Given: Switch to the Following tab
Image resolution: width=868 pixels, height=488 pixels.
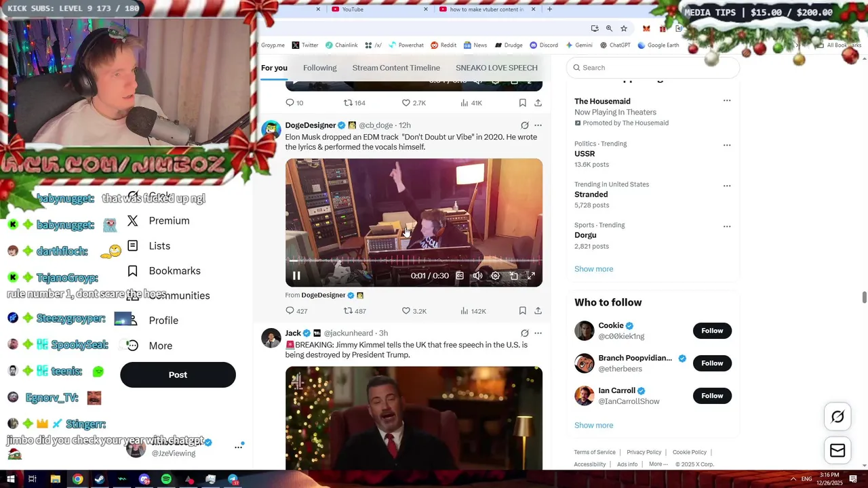Looking at the screenshot, I should 319,68.
